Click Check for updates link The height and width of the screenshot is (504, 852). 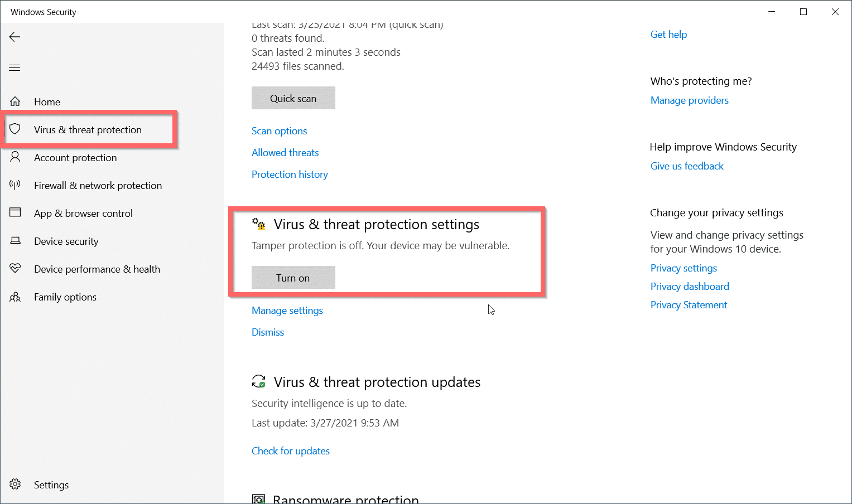pos(291,451)
